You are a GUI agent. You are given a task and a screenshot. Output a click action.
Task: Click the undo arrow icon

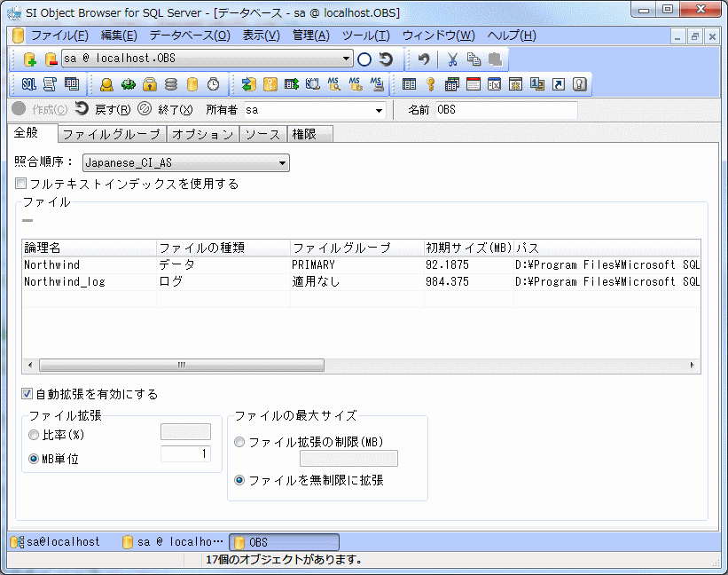click(x=424, y=59)
